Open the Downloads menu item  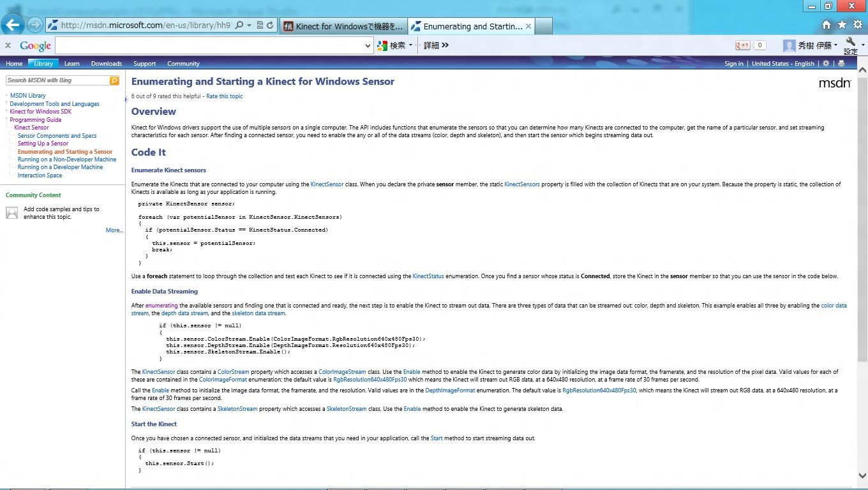107,64
